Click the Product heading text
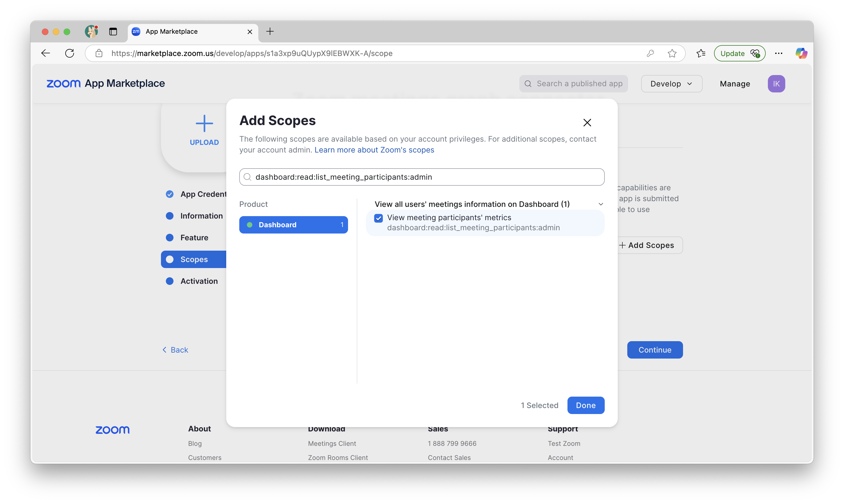 pyautogui.click(x=253, y=204)
